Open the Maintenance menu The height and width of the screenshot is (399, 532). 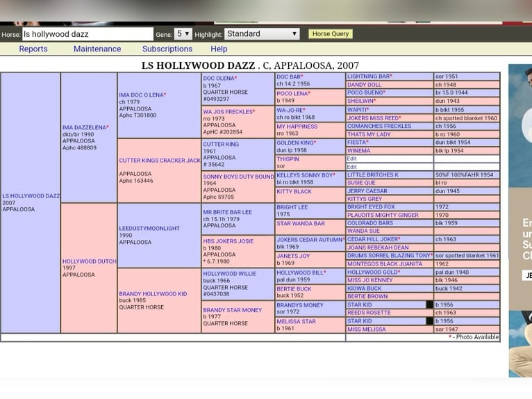[97, 49]
